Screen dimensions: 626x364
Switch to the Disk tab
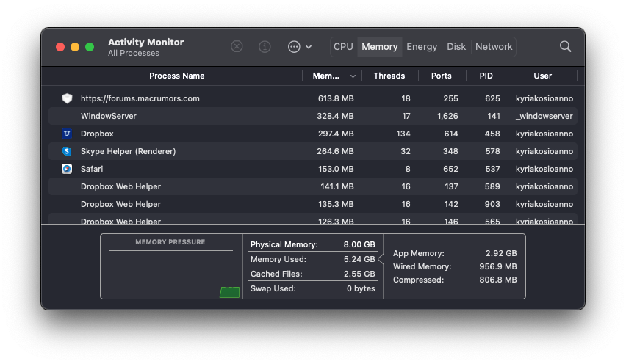456,47
